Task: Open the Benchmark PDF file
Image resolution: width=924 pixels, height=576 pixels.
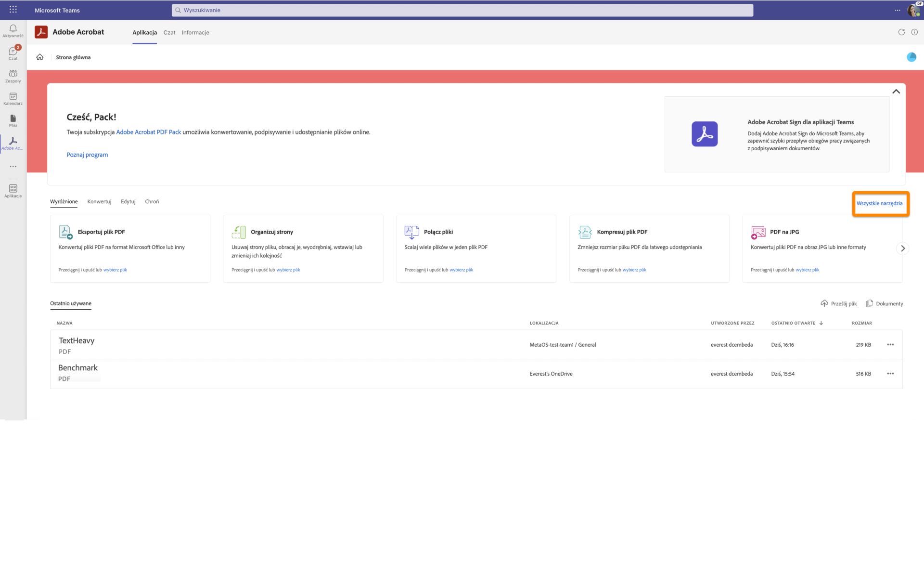Action: [78, 367]
